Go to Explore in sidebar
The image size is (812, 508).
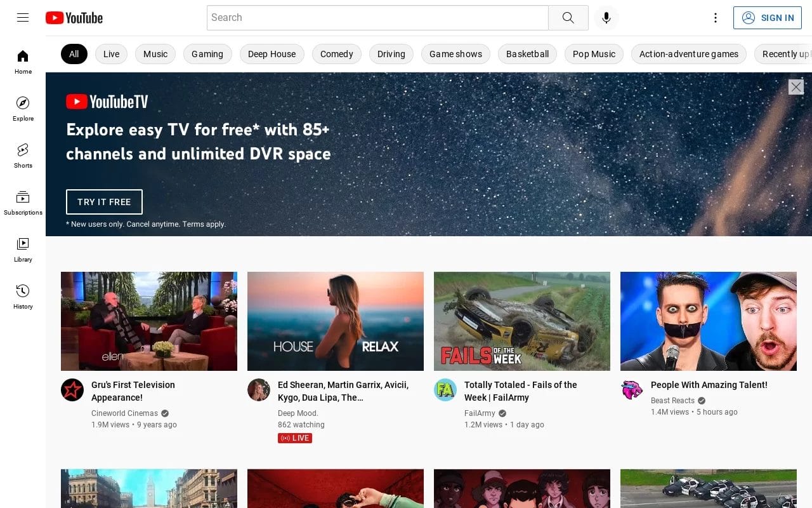(x=23, y=109)
